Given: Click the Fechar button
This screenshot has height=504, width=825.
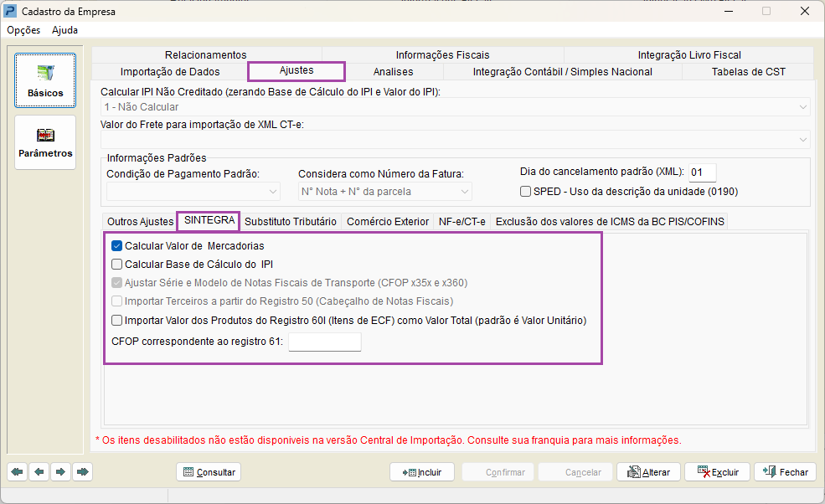Looking at the screenshot, I should 785,472.
